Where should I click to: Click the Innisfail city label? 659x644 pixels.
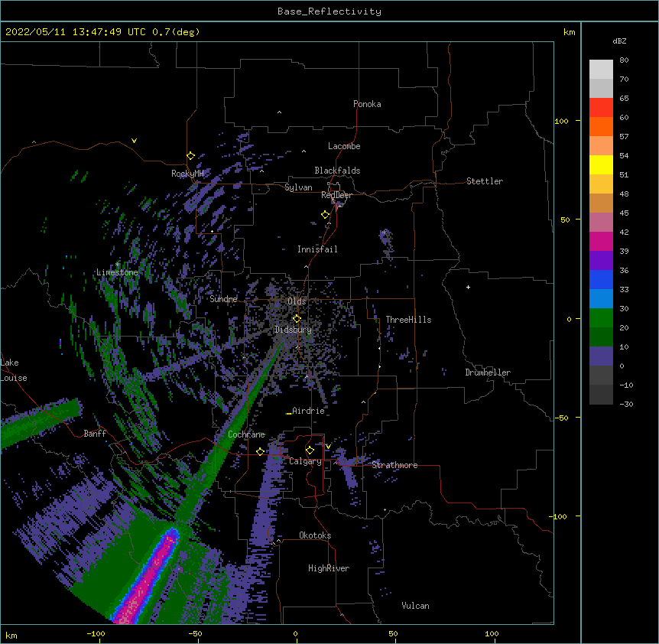pos(317,249)
